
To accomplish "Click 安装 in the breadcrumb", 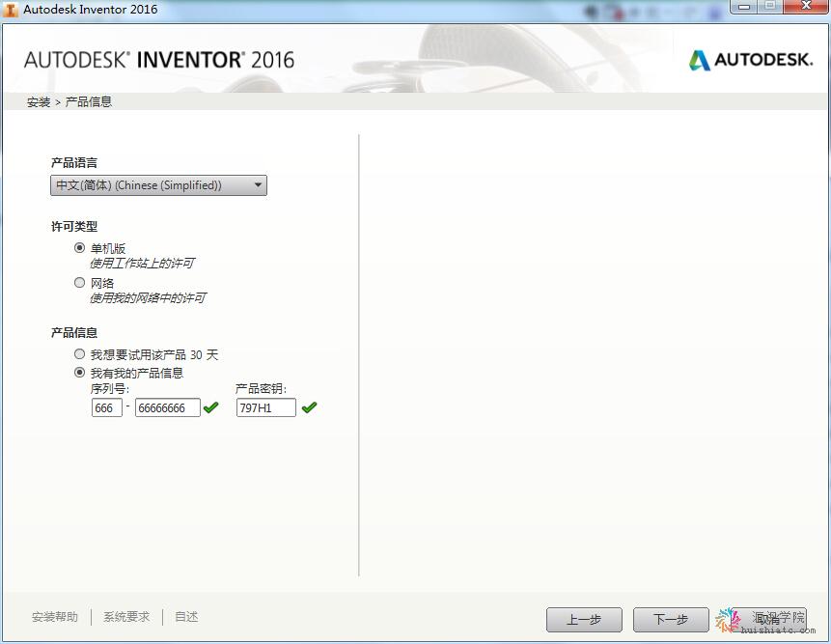I will click(x=39, y=101).
